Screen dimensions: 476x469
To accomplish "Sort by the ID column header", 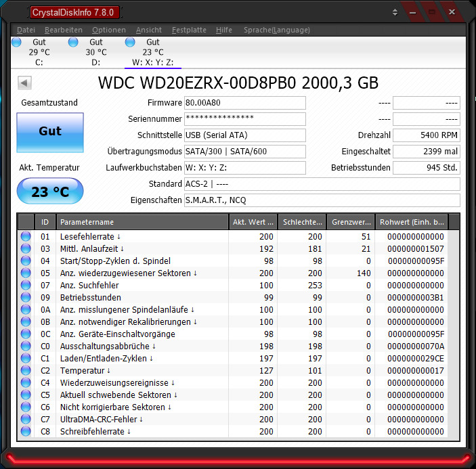I will pos(45,222).
